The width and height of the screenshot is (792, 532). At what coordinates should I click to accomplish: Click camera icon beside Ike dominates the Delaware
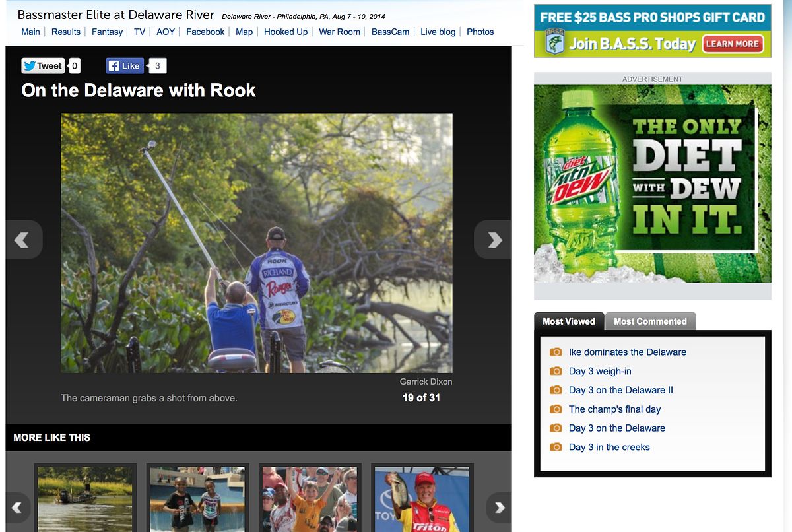coord(556,352)
